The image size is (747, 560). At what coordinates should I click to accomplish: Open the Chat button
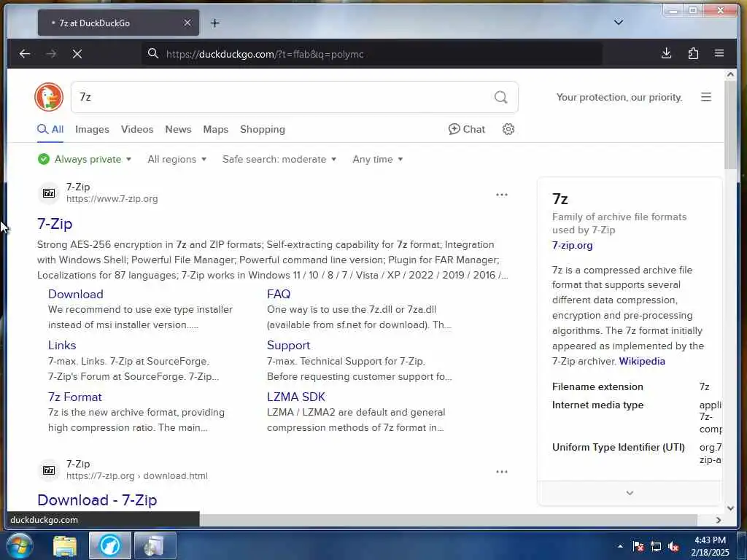tap(466, 129)
